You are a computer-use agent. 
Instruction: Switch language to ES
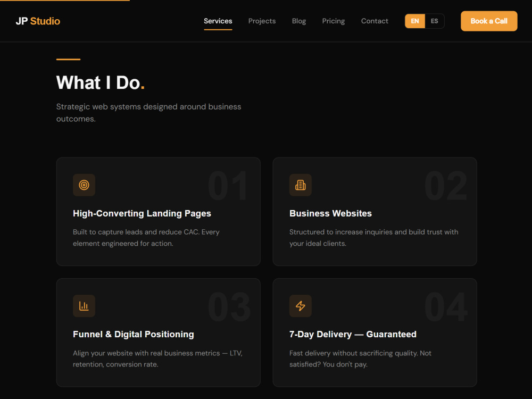tap(434, 21)
